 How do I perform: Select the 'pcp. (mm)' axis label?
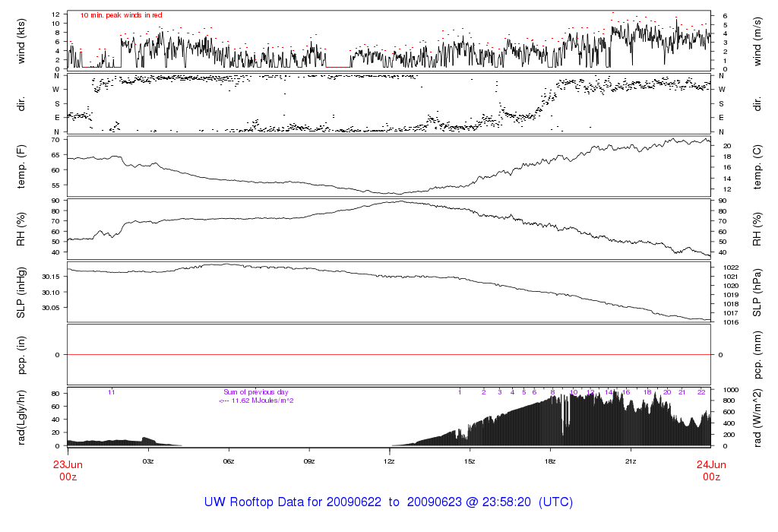click(757, 354)
